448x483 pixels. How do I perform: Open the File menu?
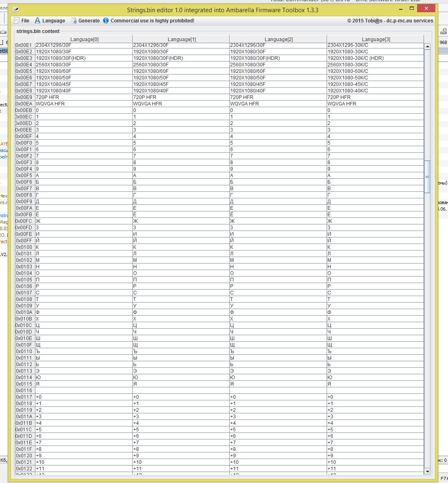(x=22, y=21)
